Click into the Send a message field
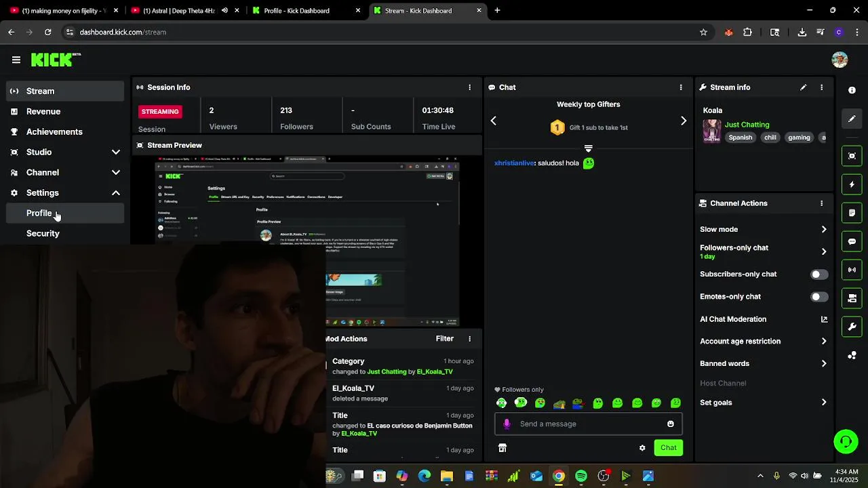868x488 pixels. coord(588,424)
